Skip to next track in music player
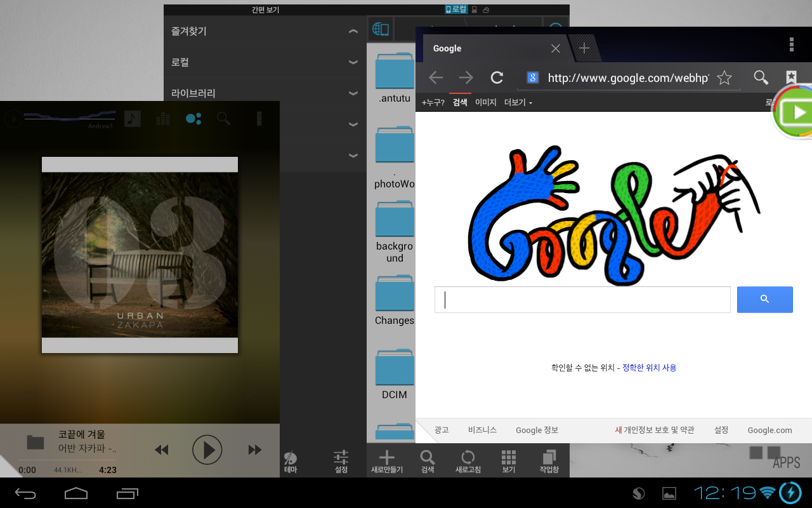The height and width of the screenshot is (508, 812). coord(254,450)
